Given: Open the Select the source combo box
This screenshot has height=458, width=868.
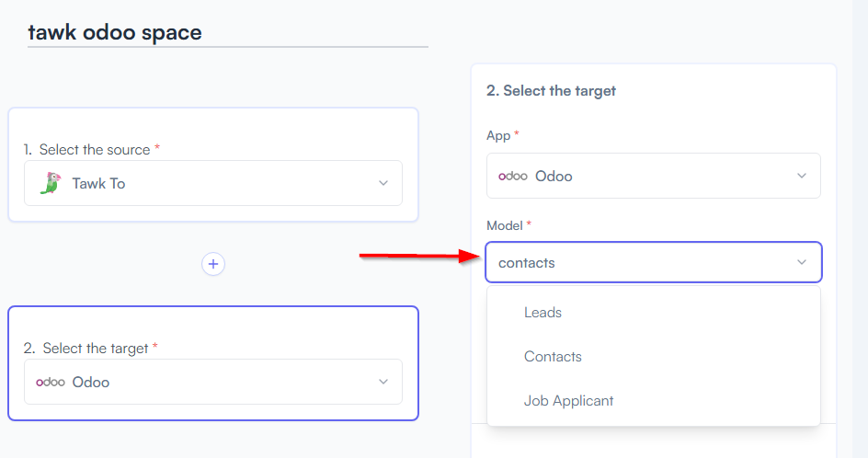Looking at the screenshot, I should click(x=213, y=183).
